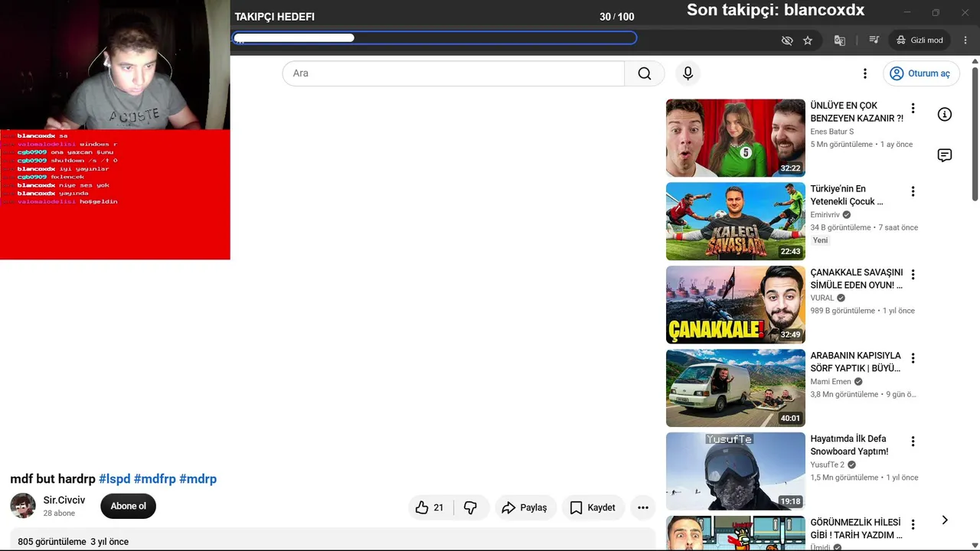The width and height of the screenshot is (980, 551).
Task: Click the video title 'mdf but hardrp'
Action: tap(53, 479)
